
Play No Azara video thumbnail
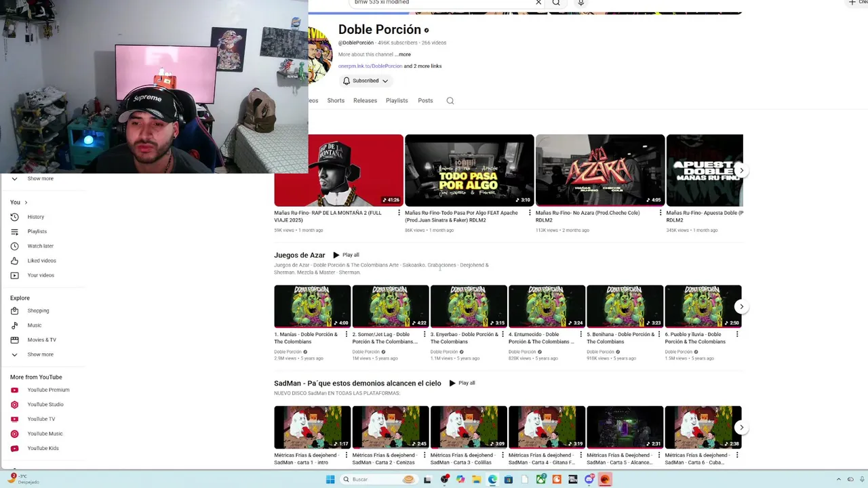pyautogui.click(x=600, y=170)
